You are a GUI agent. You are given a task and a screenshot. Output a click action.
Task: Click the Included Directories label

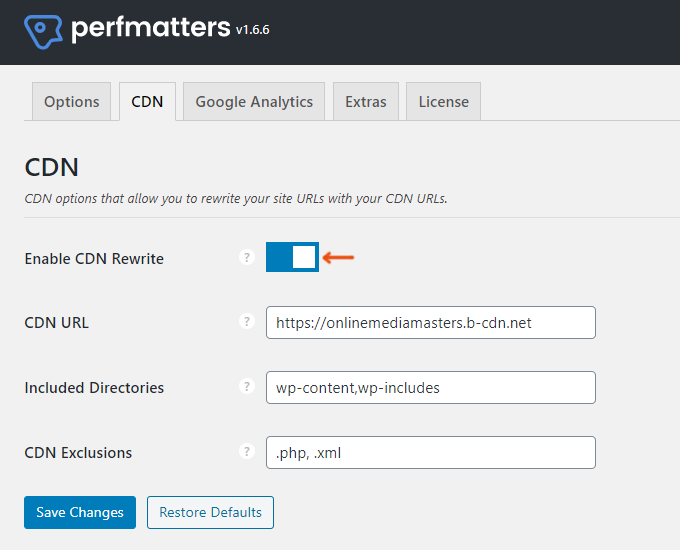click(94, 387)
